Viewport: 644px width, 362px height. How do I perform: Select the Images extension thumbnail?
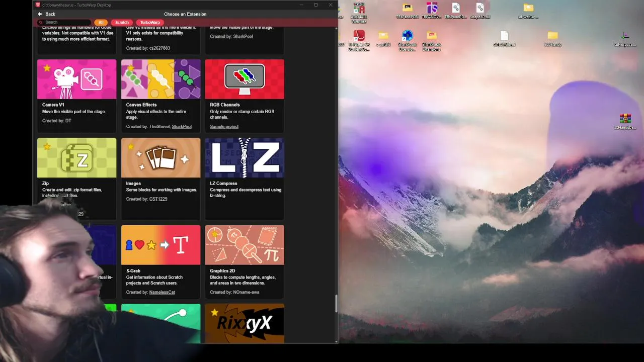(x=160, y=158)
